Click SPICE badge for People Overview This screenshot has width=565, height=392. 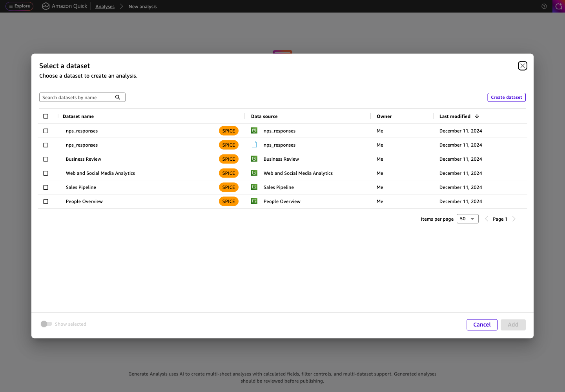pyautogui.click(x=229, y=201)
